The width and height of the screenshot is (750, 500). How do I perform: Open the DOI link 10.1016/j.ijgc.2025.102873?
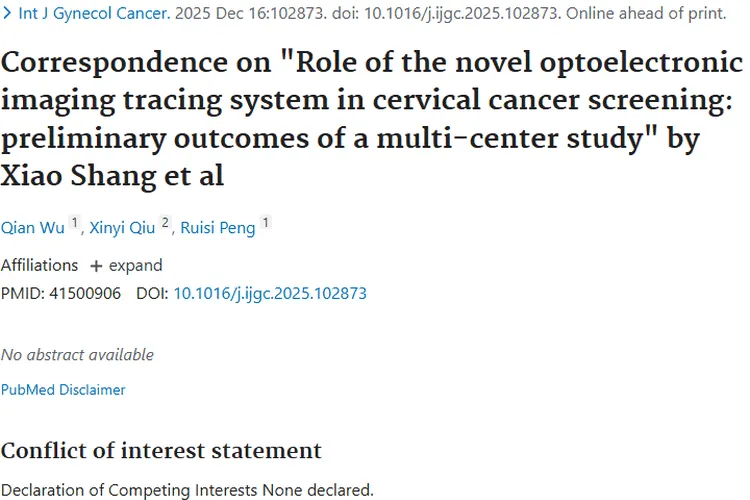pyautogui.click(x=270, y=294)
